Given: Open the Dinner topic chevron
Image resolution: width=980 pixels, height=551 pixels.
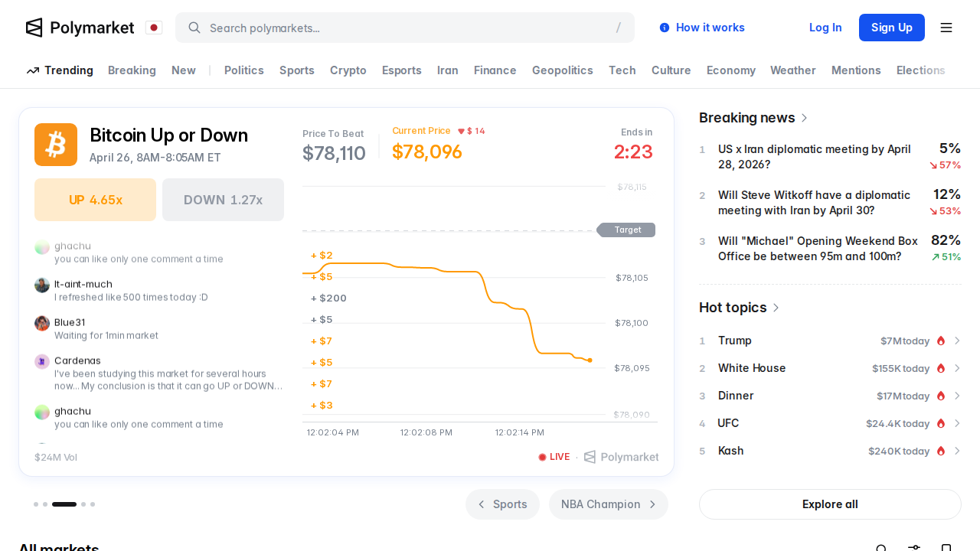Looking at the screenshot, I should click(957, 396).
